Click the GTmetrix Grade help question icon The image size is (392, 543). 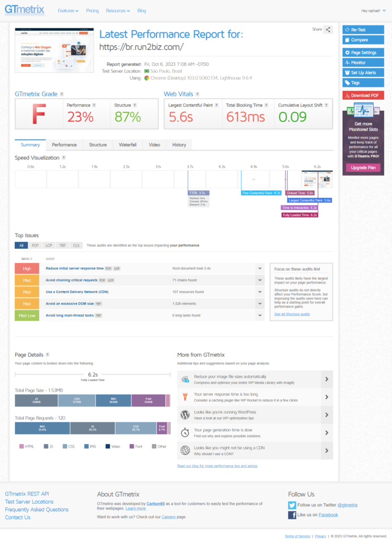pyautogui.click(x=62, y=94)
